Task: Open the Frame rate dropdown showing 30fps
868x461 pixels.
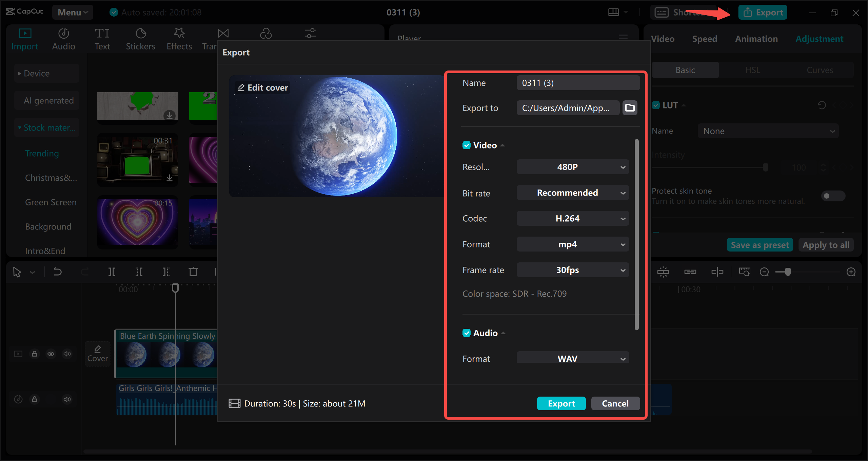Action: click(572, 270)
